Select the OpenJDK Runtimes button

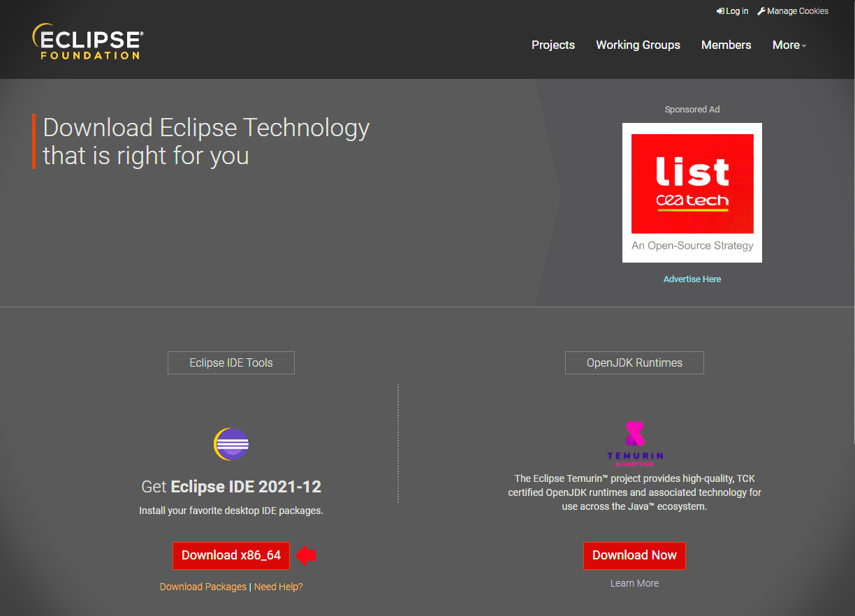tap(634, 362)
